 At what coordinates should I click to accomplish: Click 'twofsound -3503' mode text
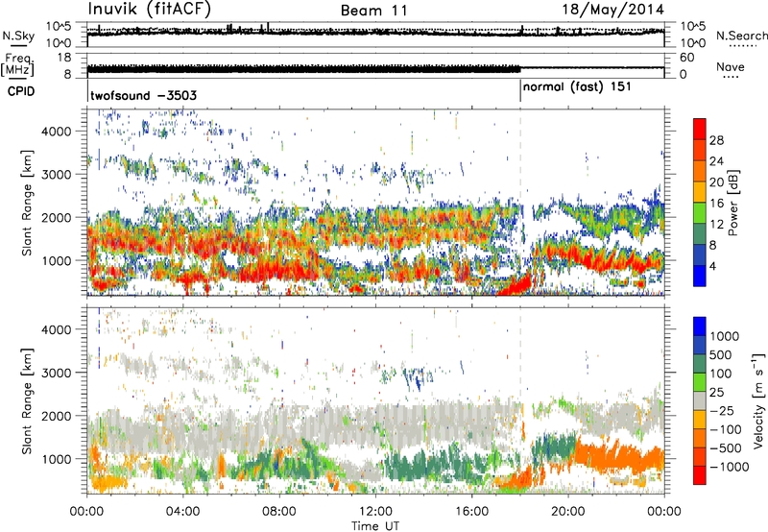click(x=143, y=95)
